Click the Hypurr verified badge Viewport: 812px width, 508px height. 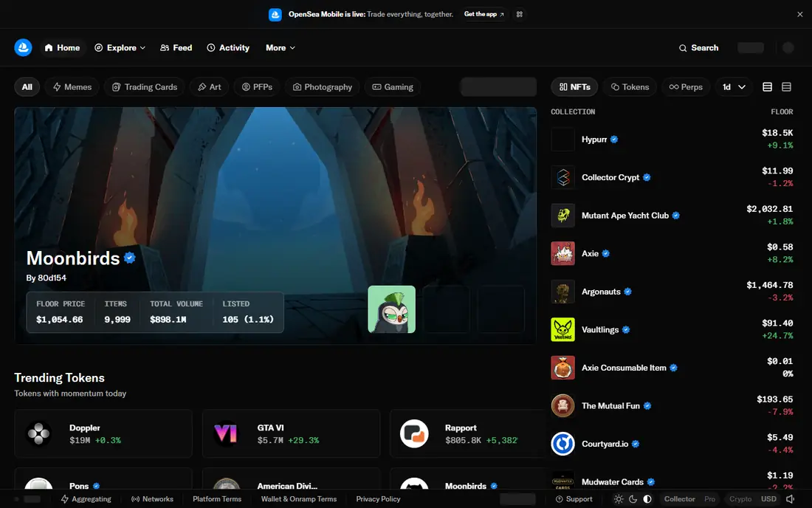(x=613, y=140)
